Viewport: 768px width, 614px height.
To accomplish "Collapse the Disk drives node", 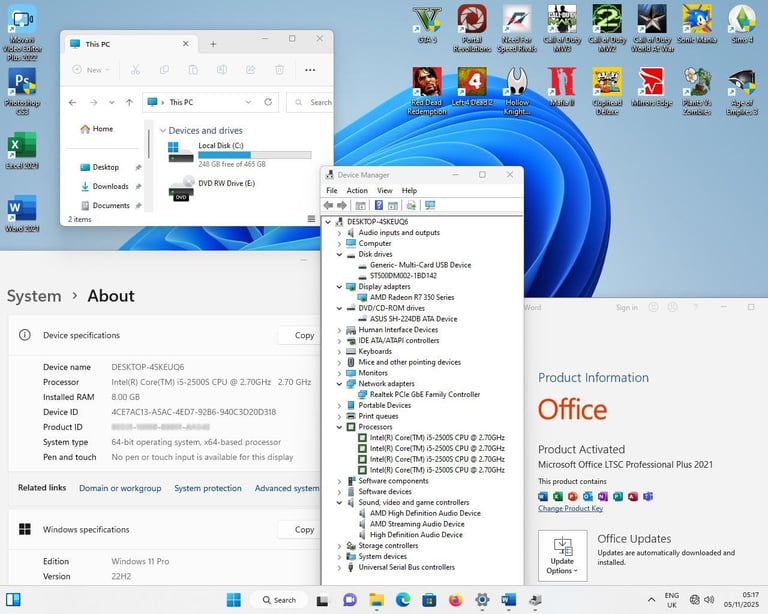I will tap(339, 254).
